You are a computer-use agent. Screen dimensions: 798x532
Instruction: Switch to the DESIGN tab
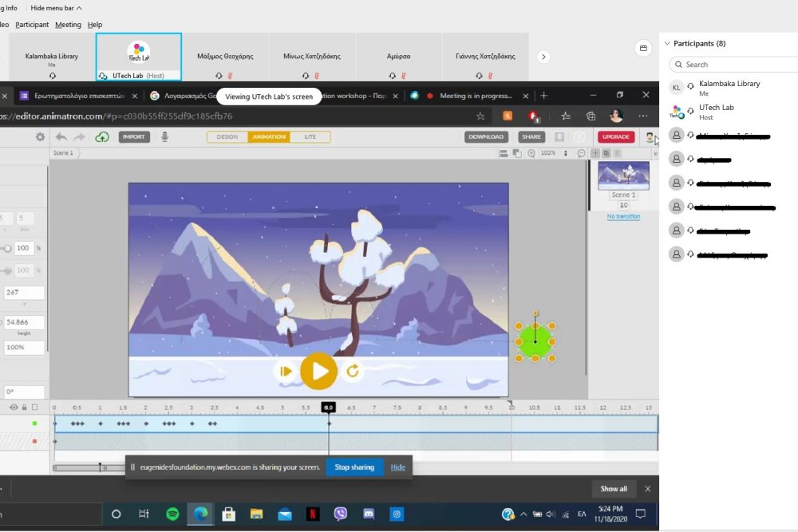tap(227, 136)
